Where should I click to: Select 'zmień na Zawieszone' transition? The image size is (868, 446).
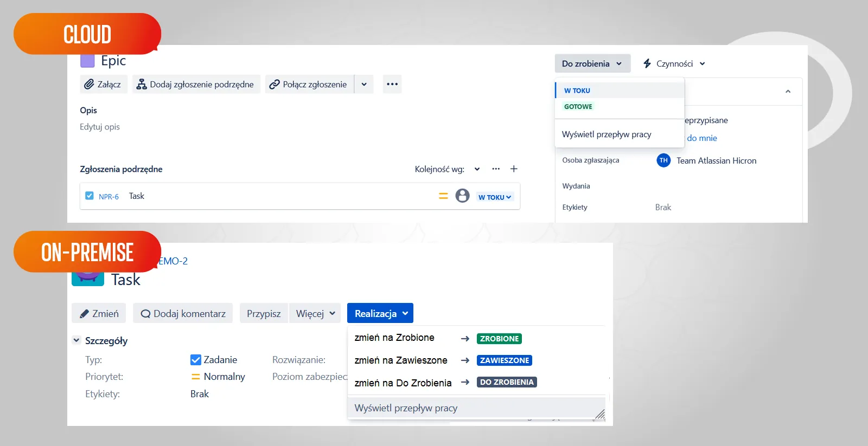click(401, 360)
